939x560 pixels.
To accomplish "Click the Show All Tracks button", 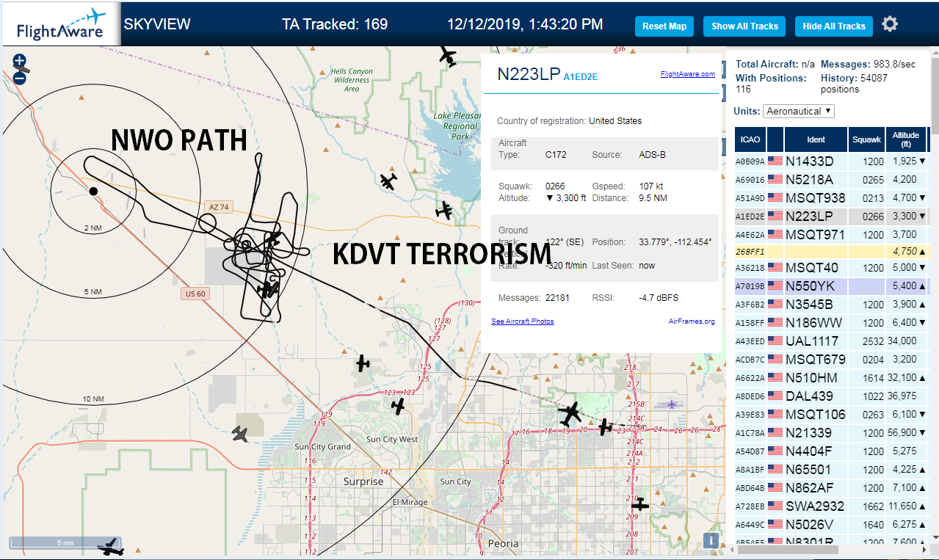I will (744, 26).
